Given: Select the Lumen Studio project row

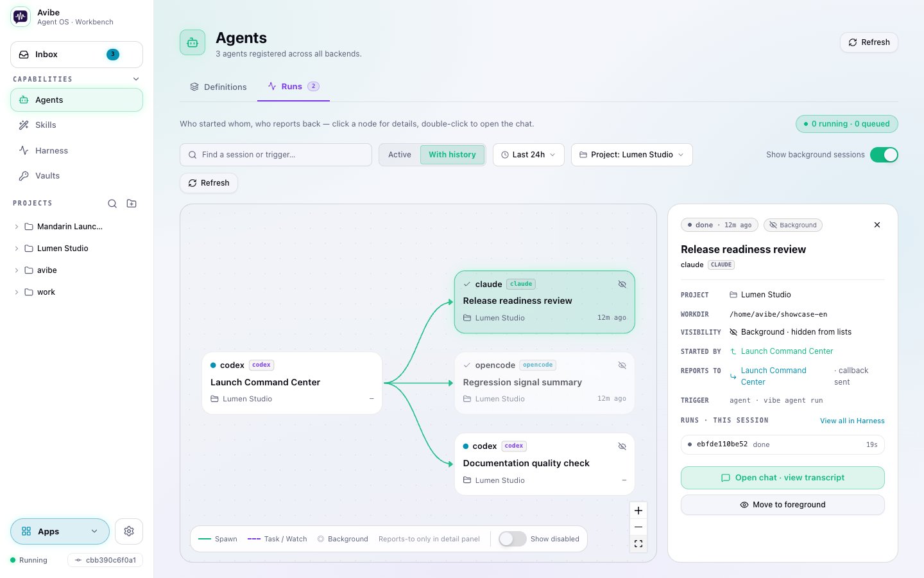Looking at the screenshot, I should pos(76,249).
